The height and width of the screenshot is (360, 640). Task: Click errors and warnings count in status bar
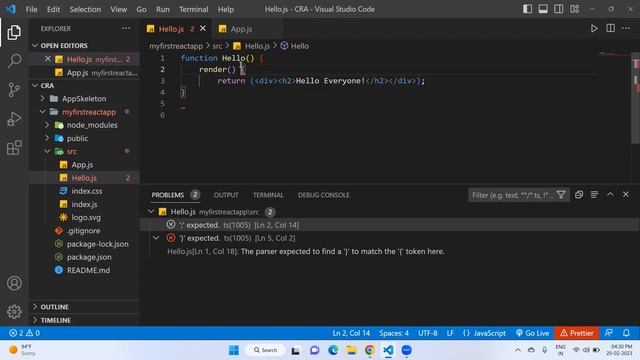click(x=24, y=333)
